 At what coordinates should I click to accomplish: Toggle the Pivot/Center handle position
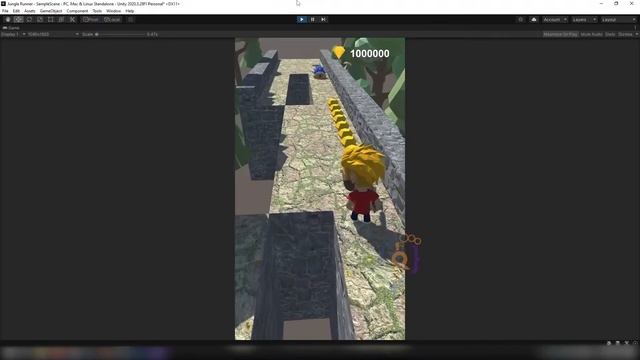(x=91, y=20)
